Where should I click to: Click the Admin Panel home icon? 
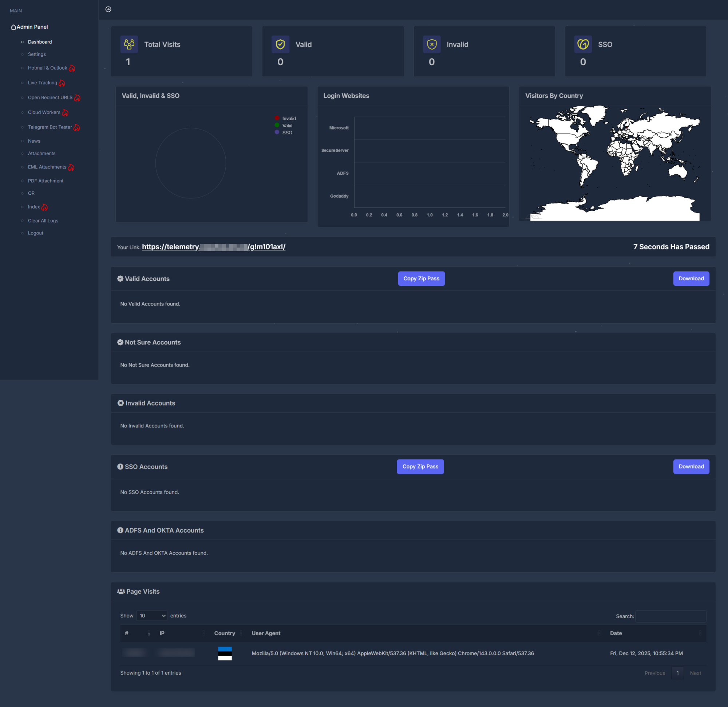click(x=13, y=27)
